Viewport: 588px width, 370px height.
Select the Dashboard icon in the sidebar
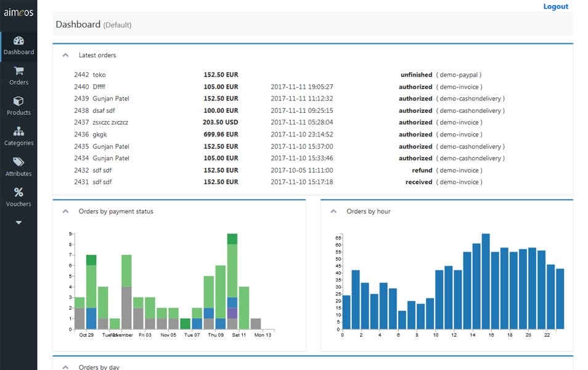(18, 42)
